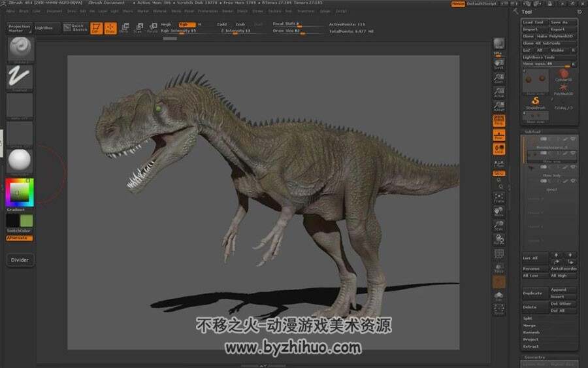
Task: Toggle Transp transparency mode
Action: pos(498,267)
